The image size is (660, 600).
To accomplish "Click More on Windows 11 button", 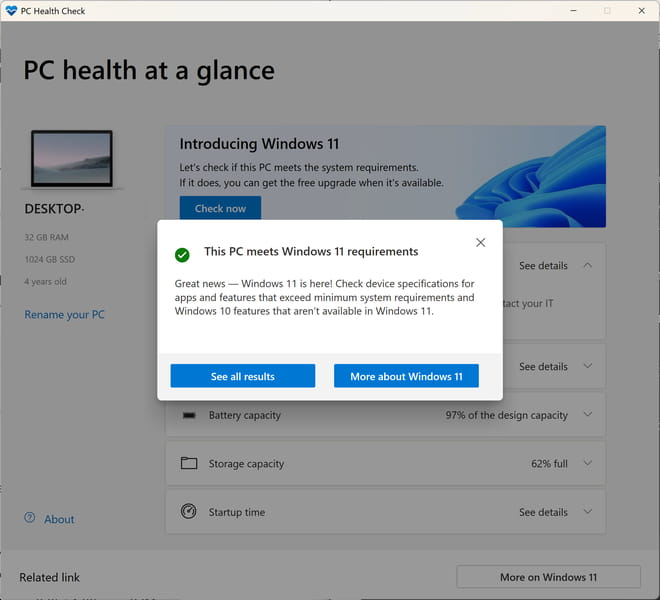I will point(548,577).
